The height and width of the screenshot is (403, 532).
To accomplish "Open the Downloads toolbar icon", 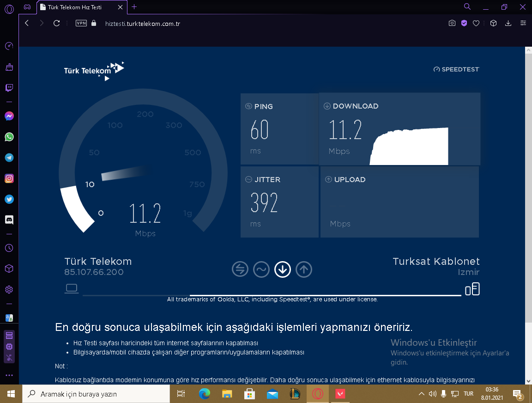I will tap(508, 23).
